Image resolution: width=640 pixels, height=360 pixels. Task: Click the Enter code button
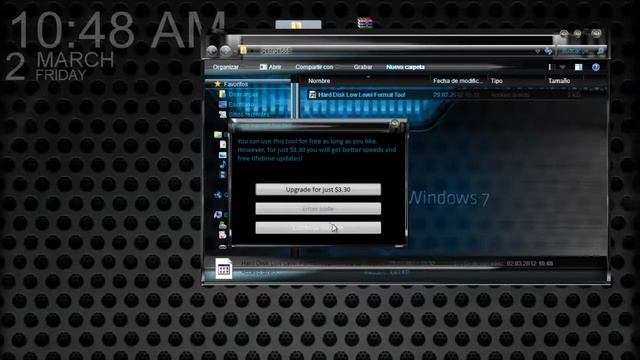click(318, 209)
